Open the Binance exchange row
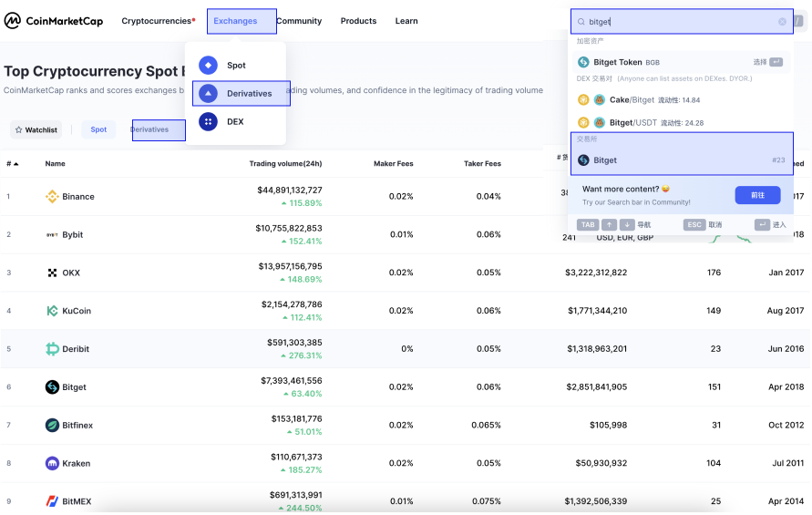 click(x=78, y=197)
